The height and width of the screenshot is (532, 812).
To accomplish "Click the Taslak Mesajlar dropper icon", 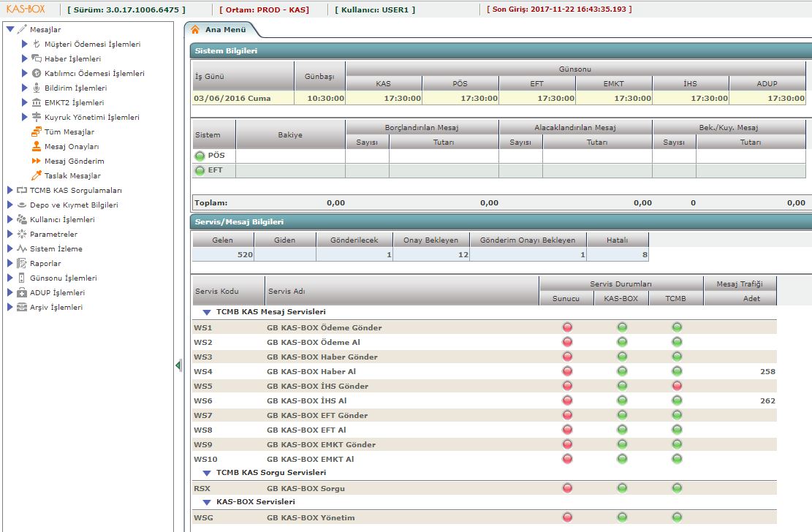I will (37, 175).
